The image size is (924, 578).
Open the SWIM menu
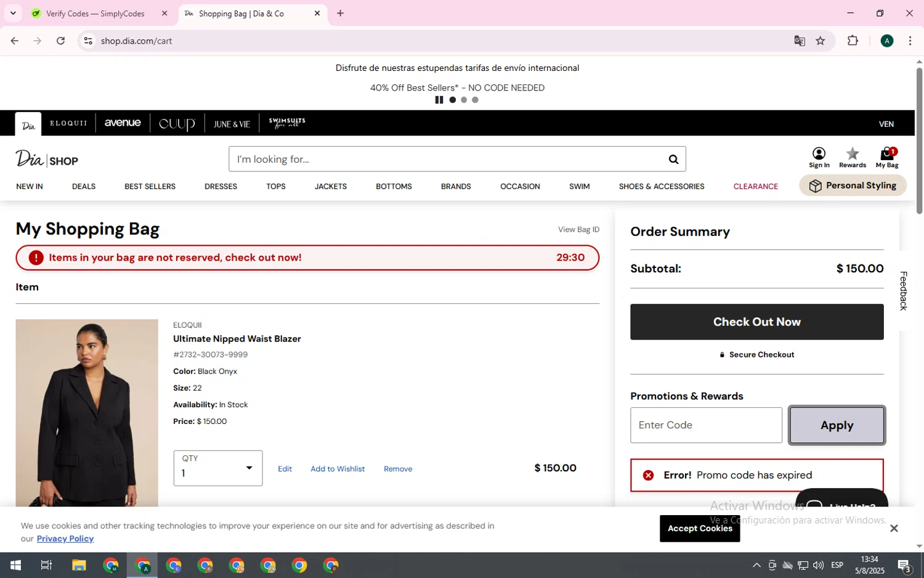coord(579,186)
